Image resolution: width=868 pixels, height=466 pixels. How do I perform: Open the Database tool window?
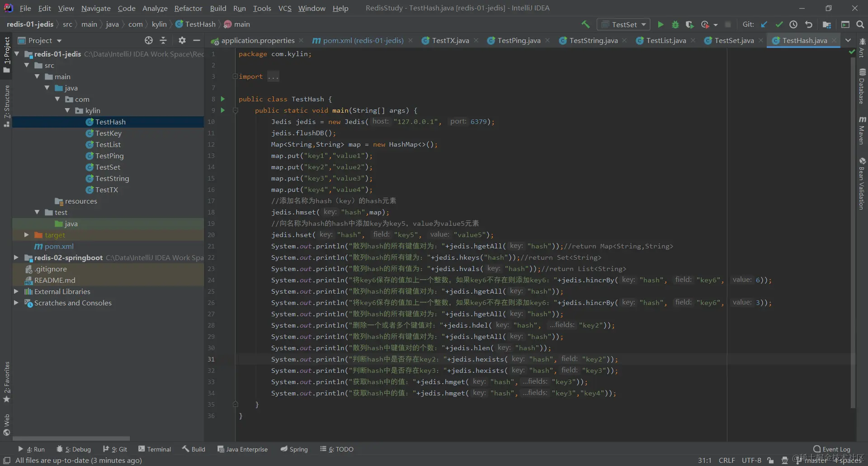pyautogui.click(x=862, y=86)
